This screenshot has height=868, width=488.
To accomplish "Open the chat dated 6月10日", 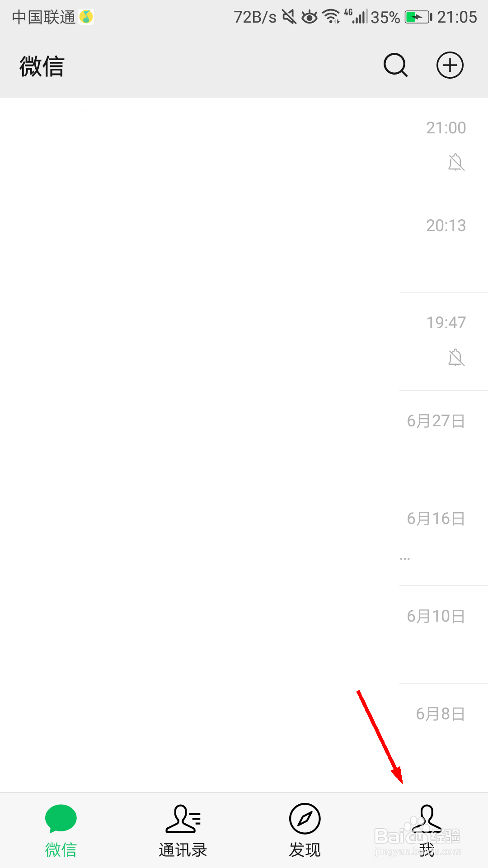I will pyautogui.click(x=244, y=635).
